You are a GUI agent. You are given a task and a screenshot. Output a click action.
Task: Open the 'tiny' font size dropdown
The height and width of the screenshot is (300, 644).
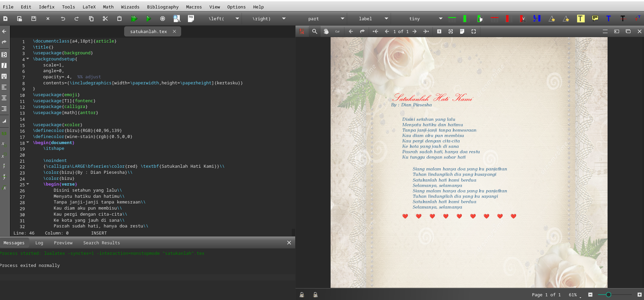(440, 19)
